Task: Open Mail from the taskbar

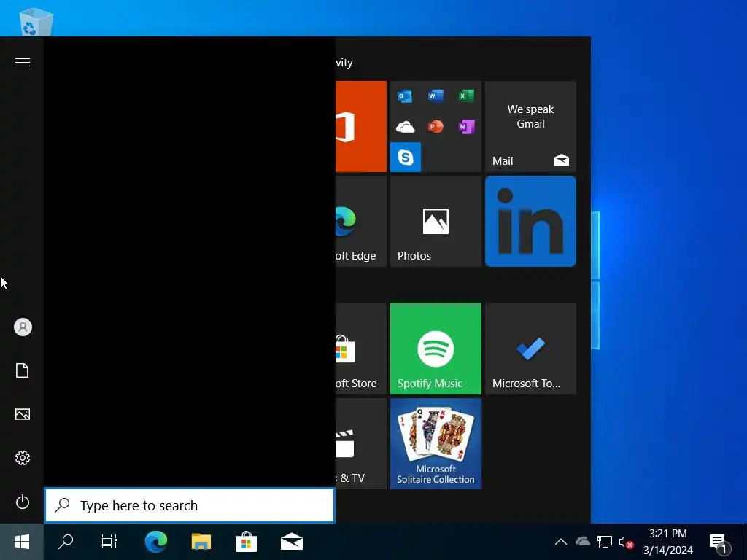Action: click(x=292, y=542)
